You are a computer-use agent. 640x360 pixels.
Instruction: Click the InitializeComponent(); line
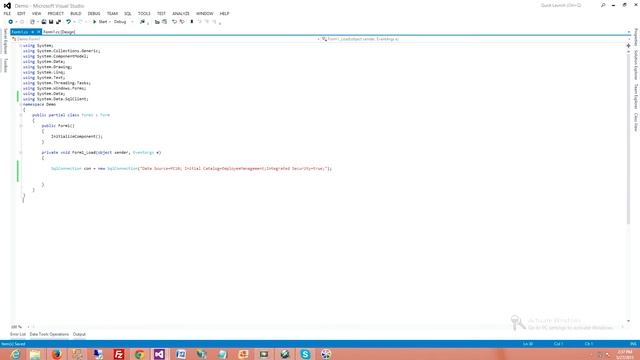[x=77, y=136]
